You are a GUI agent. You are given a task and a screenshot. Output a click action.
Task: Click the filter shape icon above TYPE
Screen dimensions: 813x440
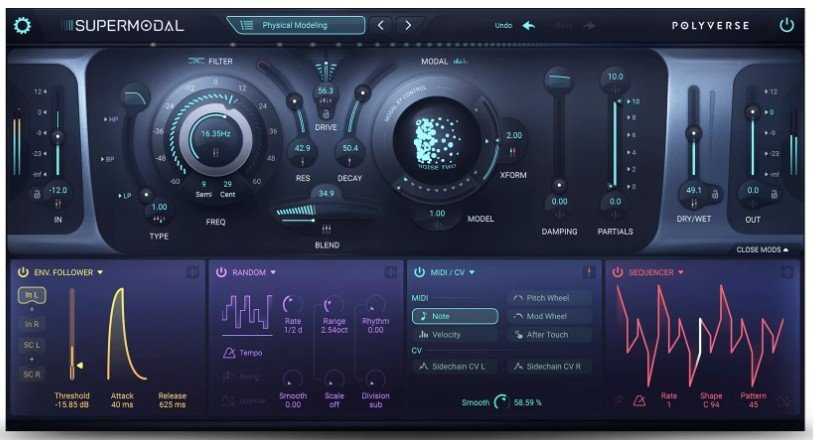[135, 96]
